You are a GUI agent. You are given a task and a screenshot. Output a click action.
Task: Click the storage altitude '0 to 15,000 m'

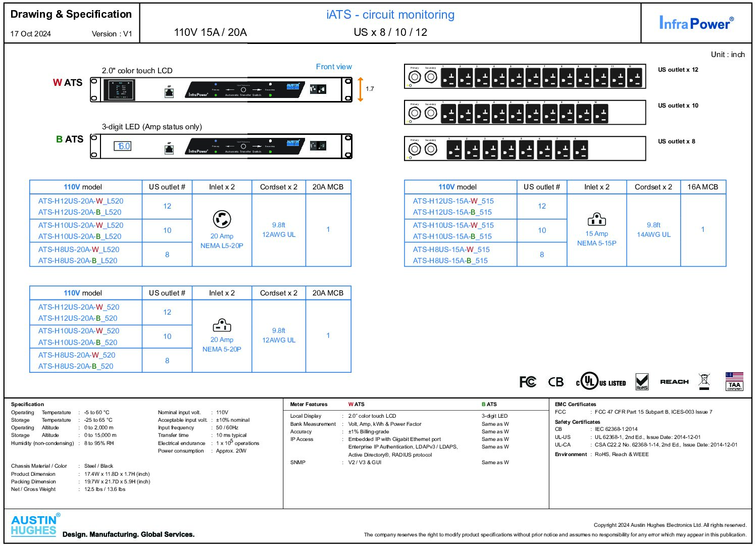(x=100, y=435)
